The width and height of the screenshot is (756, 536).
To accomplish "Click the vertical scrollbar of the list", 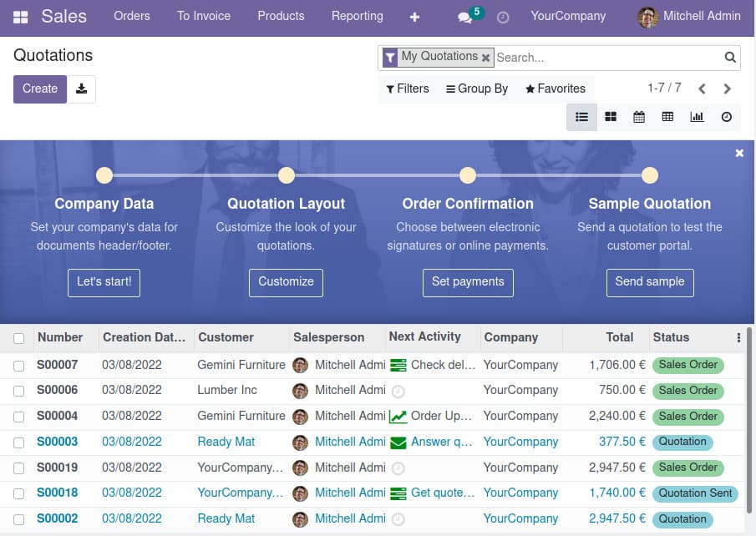I will click(748, 420).
